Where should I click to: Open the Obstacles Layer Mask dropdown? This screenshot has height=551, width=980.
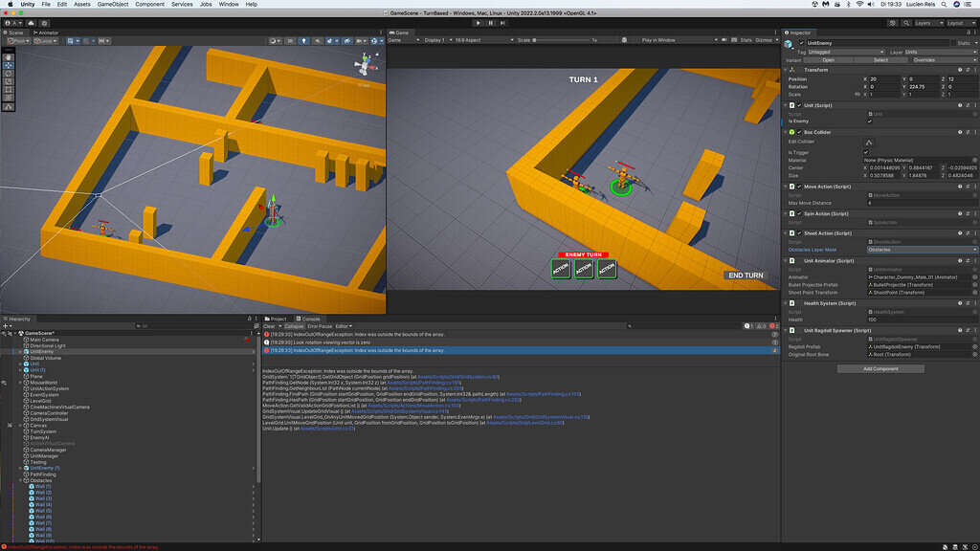pos(921,250)
